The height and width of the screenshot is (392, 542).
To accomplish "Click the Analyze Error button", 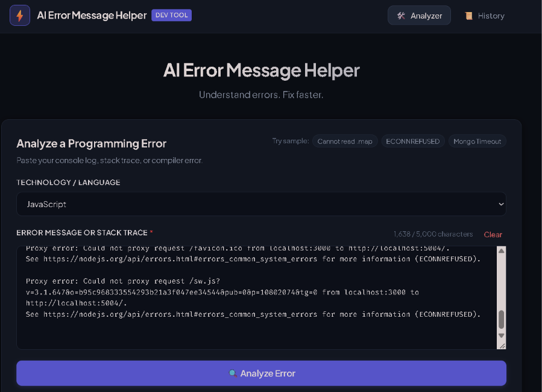I will click(261, 373).
